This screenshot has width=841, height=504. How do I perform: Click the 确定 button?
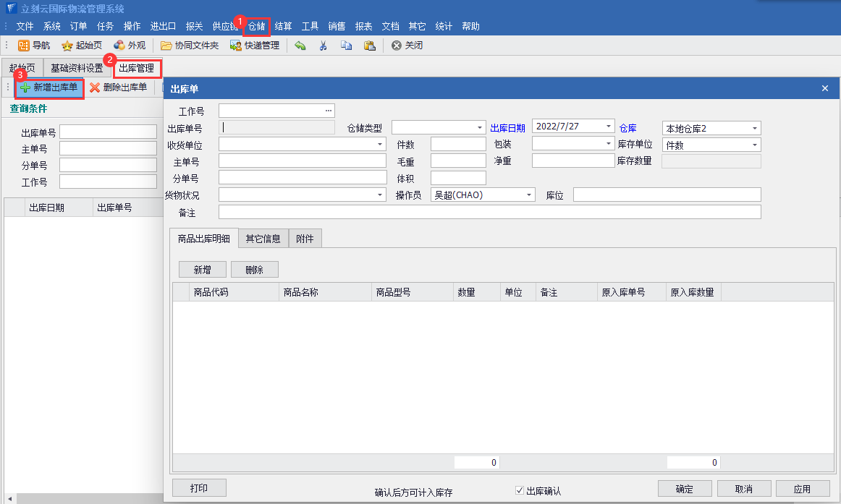pos(684,489)
